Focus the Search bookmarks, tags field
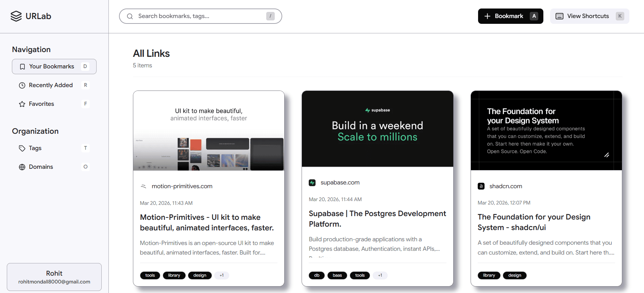The width and height of the screenshot is (644, 293). 200,16
